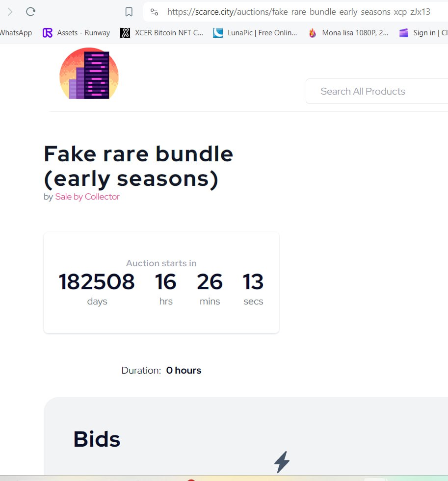Click the Duration 0 hours text
Screen dimensions: 448x481
point(161,370)
